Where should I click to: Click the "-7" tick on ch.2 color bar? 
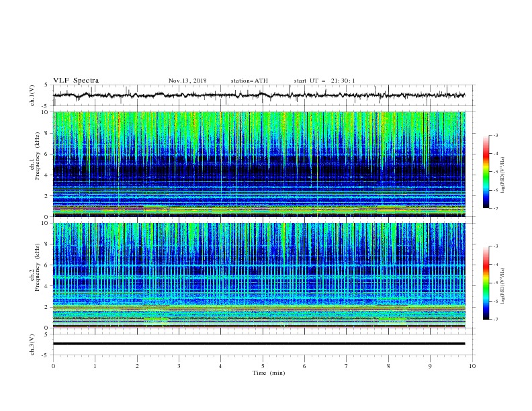tap(496, 320)
